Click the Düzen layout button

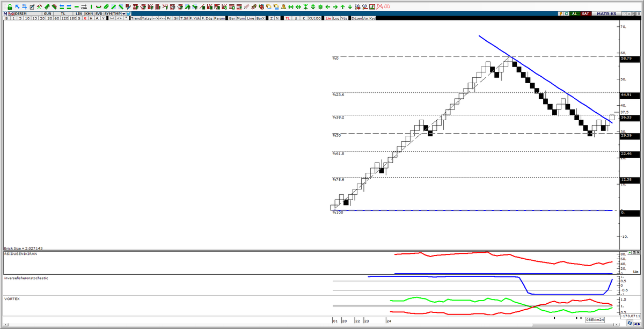tap(356, 18)
